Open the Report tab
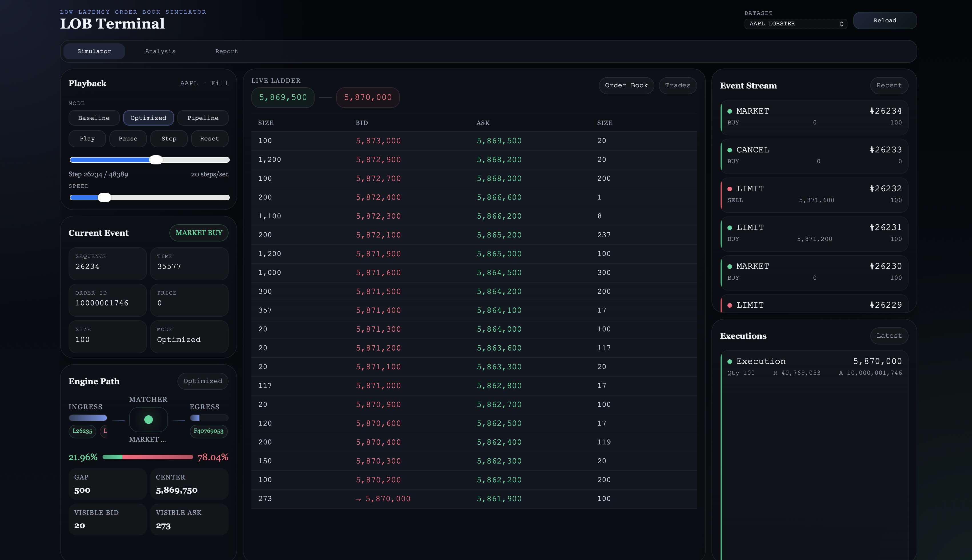 pos(226,51)
